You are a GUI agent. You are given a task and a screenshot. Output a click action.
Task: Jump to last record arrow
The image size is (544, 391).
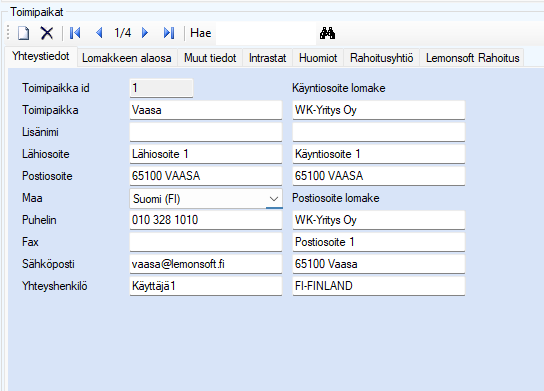point(169,33)
